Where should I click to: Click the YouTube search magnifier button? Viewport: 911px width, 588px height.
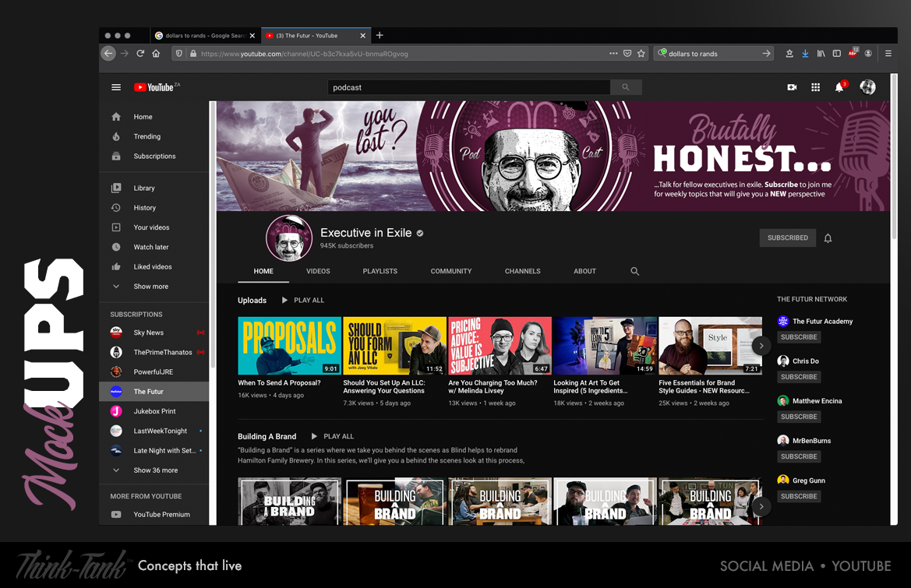click(626, 87)
